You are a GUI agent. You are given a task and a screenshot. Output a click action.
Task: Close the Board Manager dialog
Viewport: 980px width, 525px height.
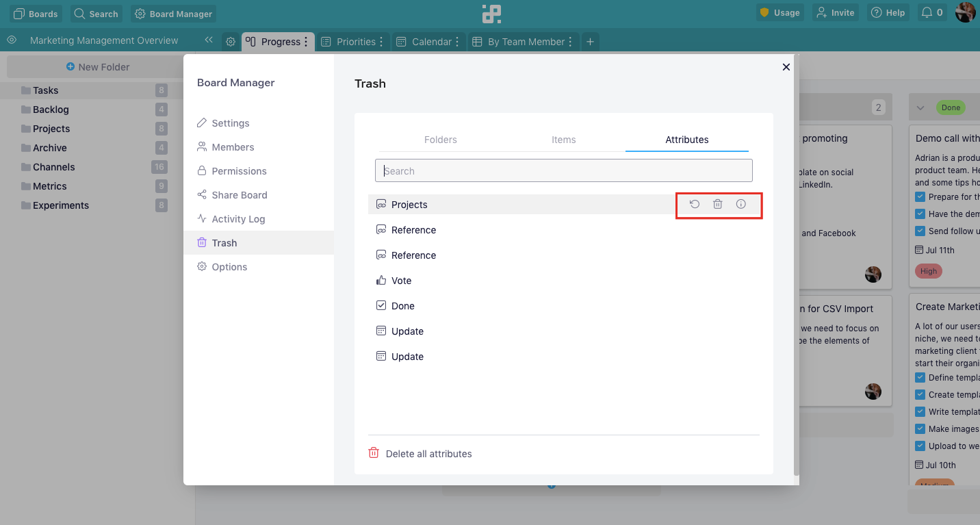coord(786,67)
